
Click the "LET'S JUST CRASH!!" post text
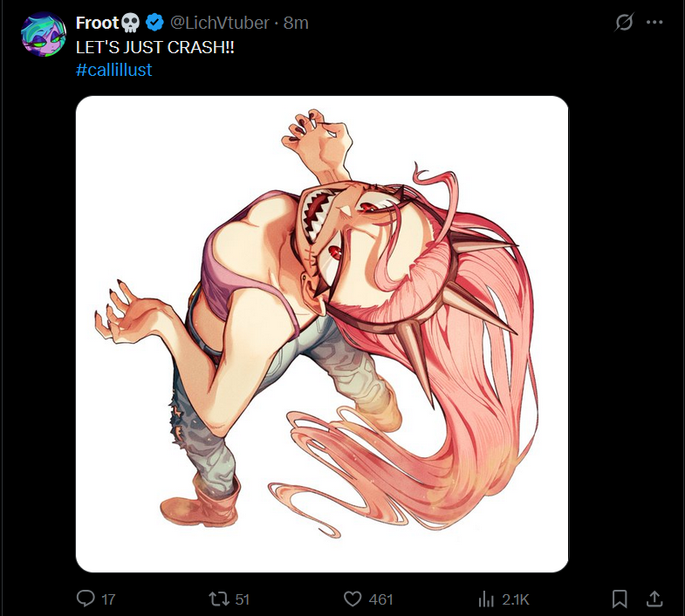(x=155, y=47)
